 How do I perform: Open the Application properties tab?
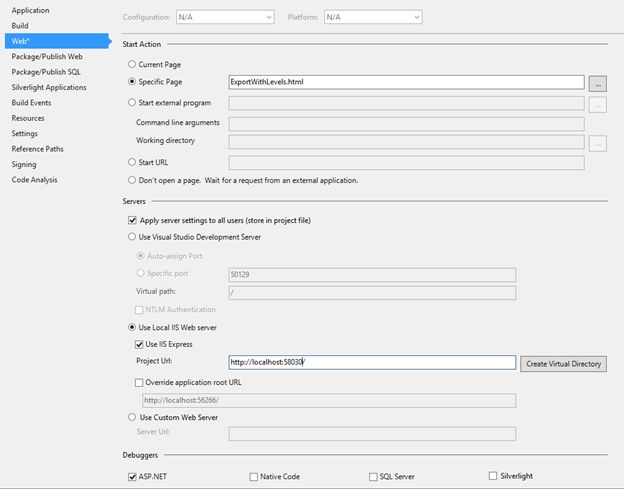[x=30, y=10]
